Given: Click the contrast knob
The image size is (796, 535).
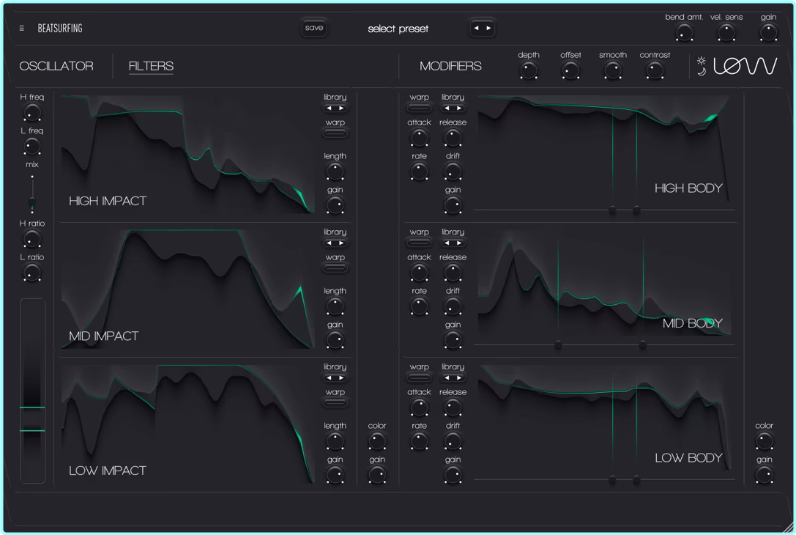Looking at the screenshot, I should tap(655, 70).
